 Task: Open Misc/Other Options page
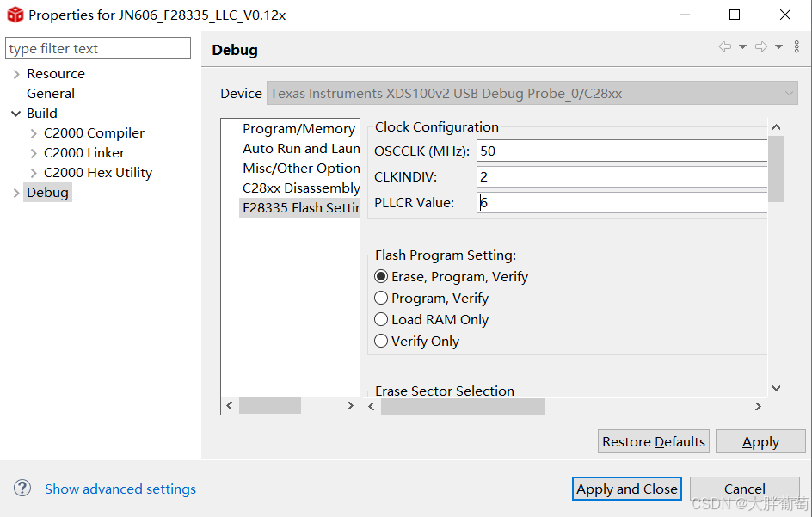pyautogui.click(x=301, y=169)
